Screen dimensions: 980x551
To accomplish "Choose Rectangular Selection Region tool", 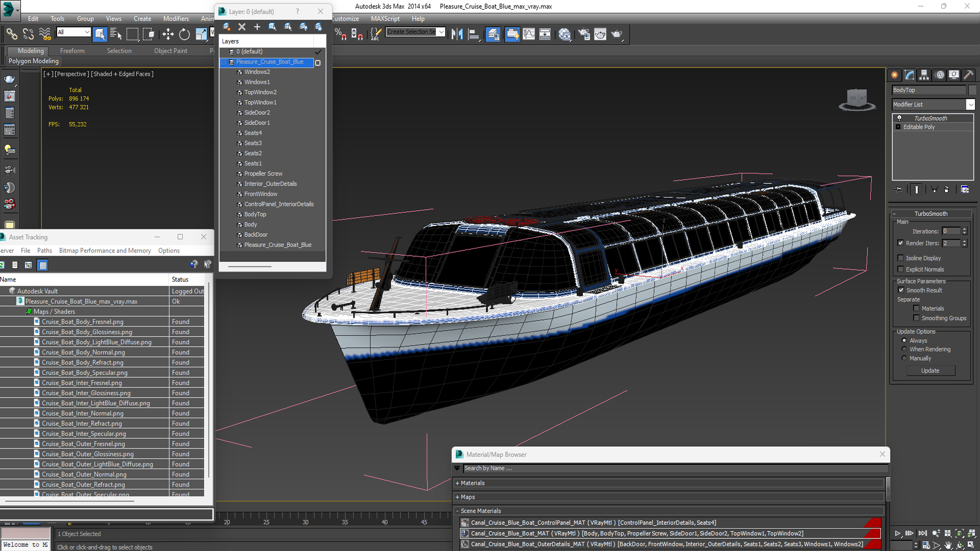I will (132, 34).
